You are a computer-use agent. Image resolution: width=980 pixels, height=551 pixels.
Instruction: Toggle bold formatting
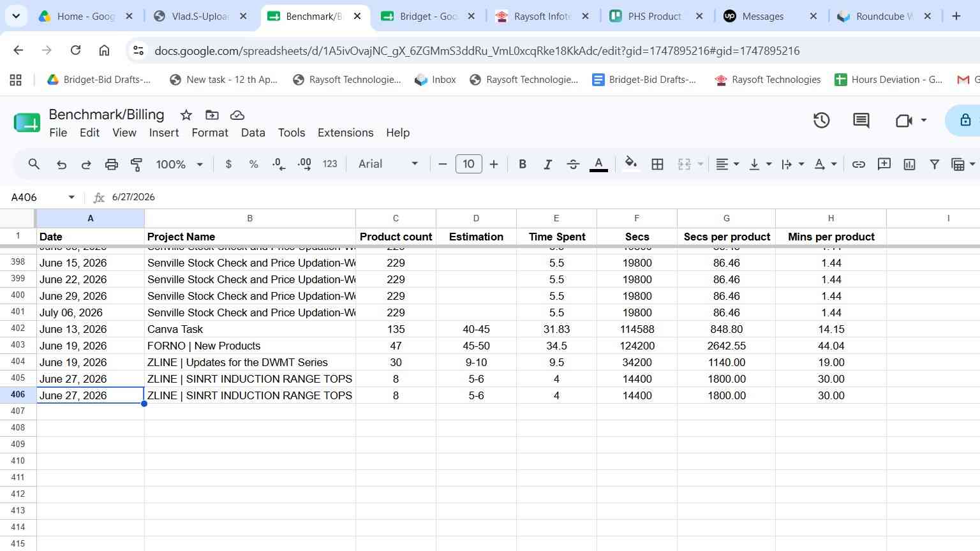click(523, 164)
